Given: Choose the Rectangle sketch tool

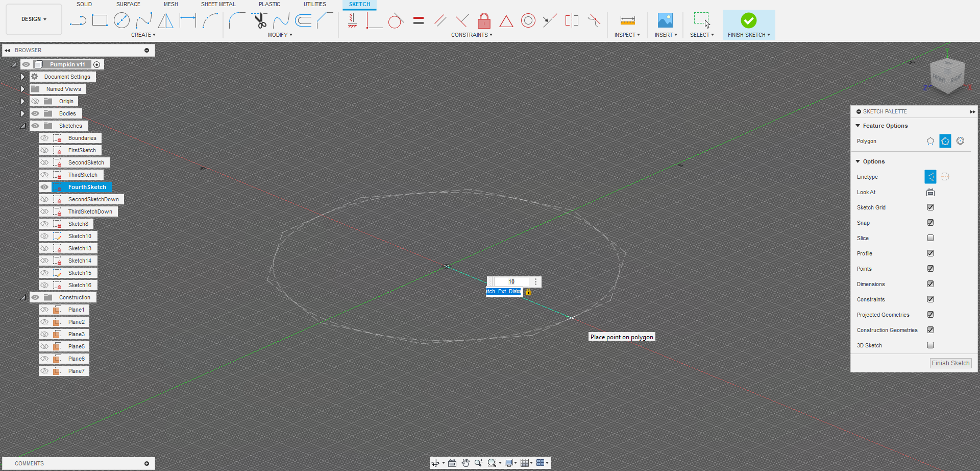Looking at the screenshot, I should [100, 20].
